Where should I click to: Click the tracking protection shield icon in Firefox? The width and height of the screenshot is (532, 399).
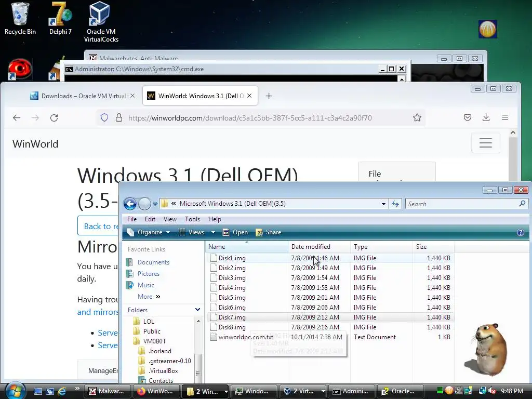[104, 118]
